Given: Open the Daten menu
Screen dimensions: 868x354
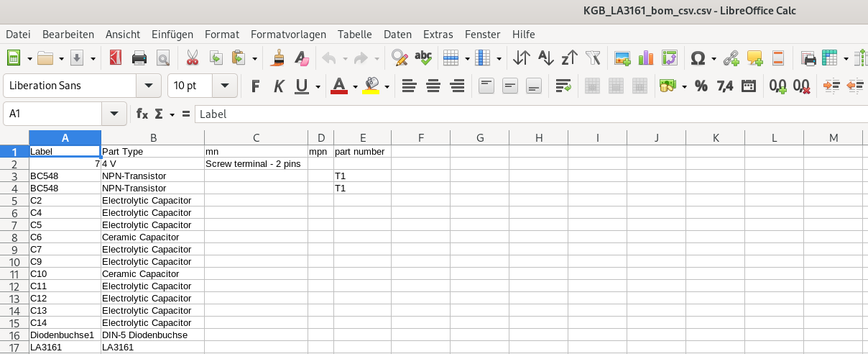Looking at the screenshot, I should tap(397, 34).
